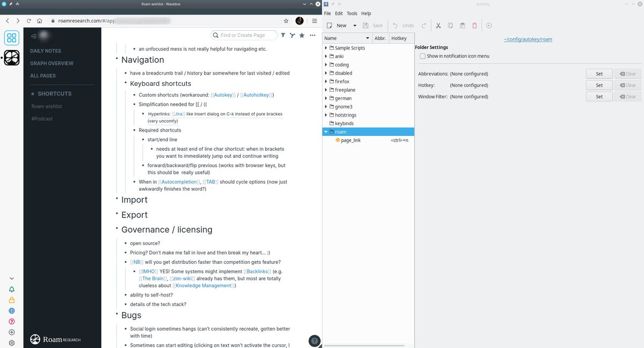Click the blue globe icon in Wavebox sidebar
Image resolution: width=644 pixels, height=348 pixels.
12,310
